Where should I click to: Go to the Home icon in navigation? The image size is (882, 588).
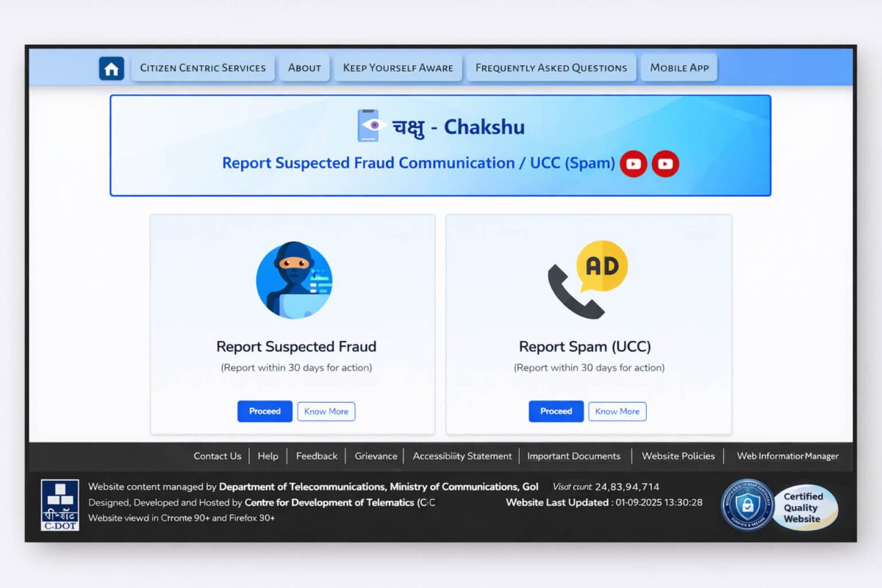[112, 68]
